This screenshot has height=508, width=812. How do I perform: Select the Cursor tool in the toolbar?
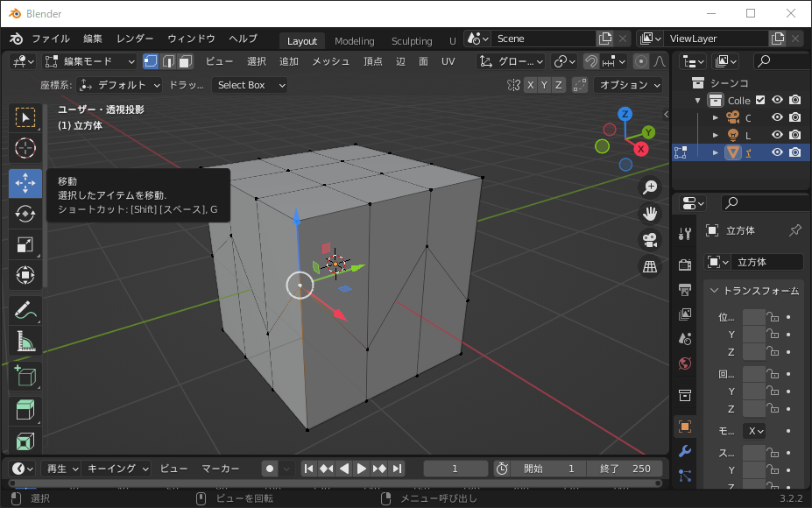click(x=25, y=148)
